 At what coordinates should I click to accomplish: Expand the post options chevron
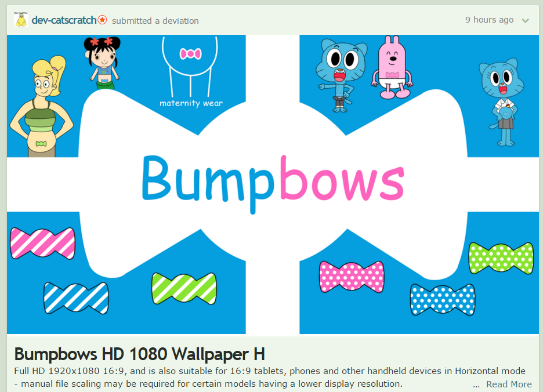526,20
